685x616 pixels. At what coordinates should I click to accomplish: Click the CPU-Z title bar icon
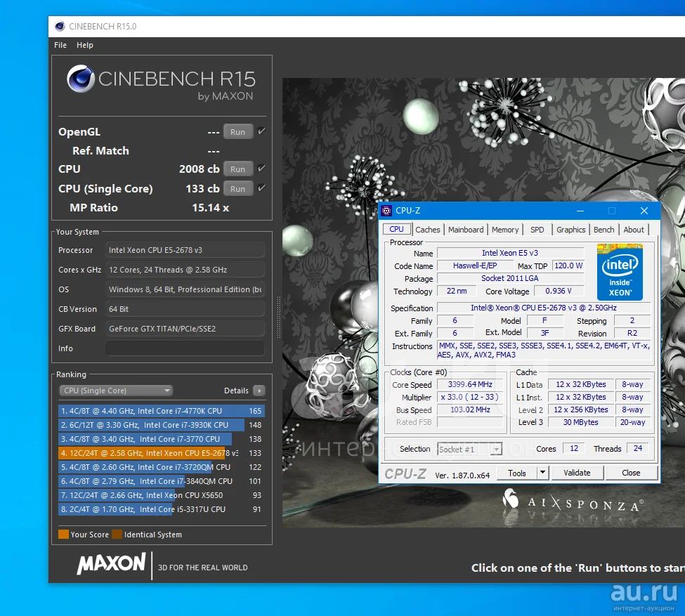386,211
